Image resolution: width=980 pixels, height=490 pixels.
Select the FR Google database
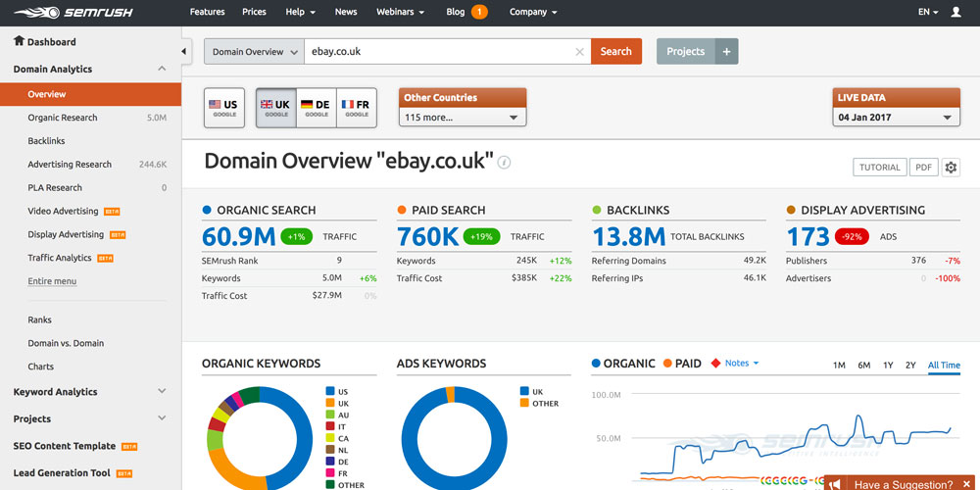click(x=356, y=108)
